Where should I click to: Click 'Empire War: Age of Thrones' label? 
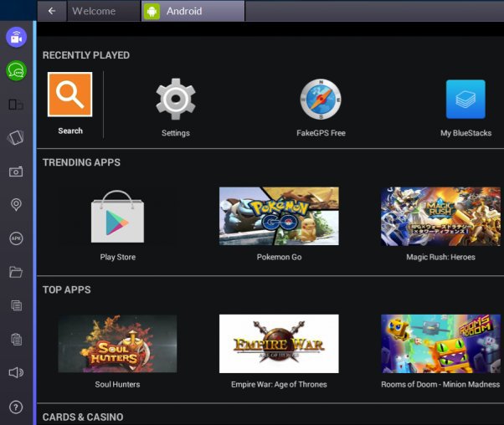279,385
